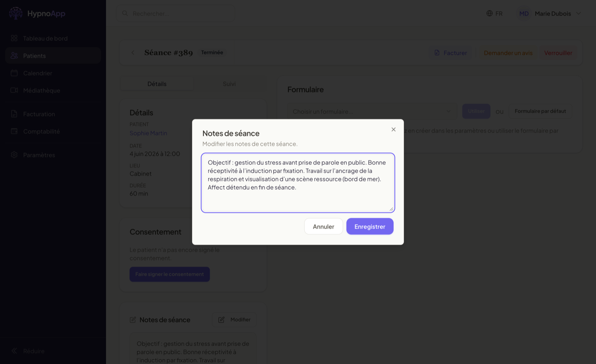The image size is (596, 364).
Task: Open patient link Sophie Martin
Action: click(148, 133)
